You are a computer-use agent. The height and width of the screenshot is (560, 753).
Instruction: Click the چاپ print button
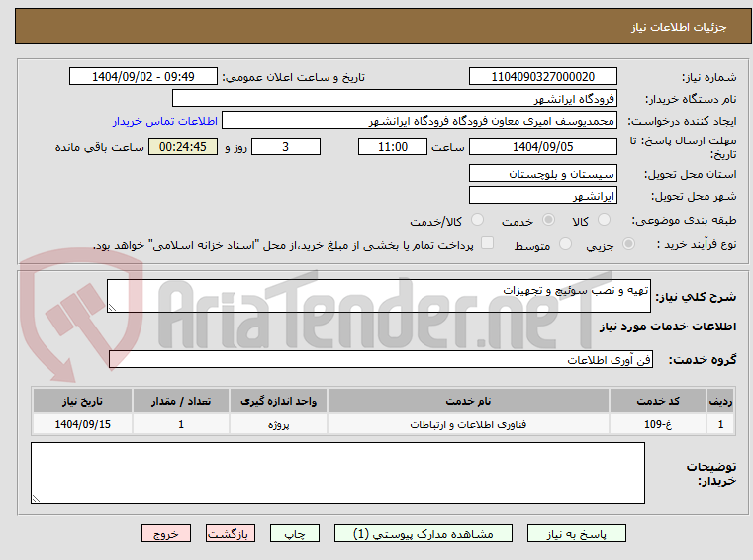click(295, 533)
